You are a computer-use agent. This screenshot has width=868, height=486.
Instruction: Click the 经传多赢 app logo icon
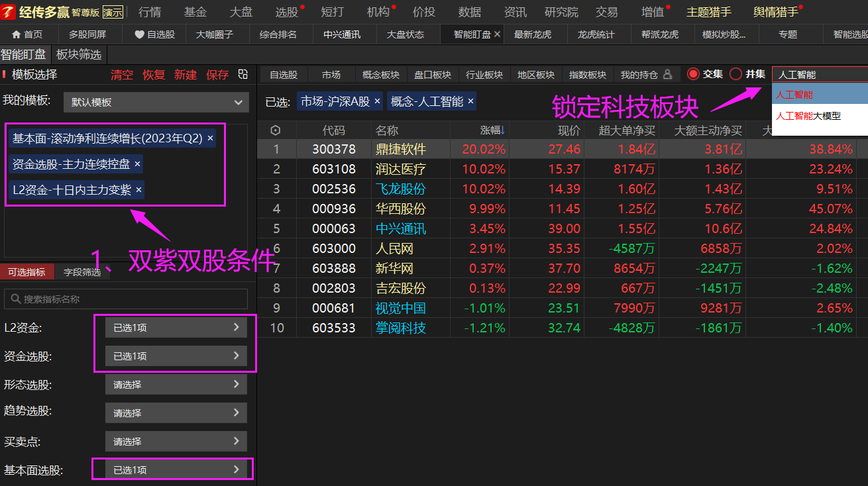pyautogui.click(x=9, y=11)
